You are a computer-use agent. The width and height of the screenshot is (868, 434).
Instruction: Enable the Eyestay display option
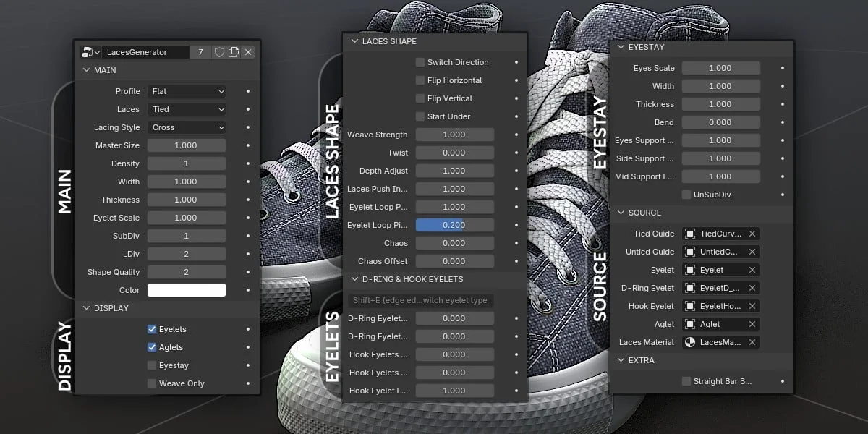pyautogui.click(x=153, y=365)
